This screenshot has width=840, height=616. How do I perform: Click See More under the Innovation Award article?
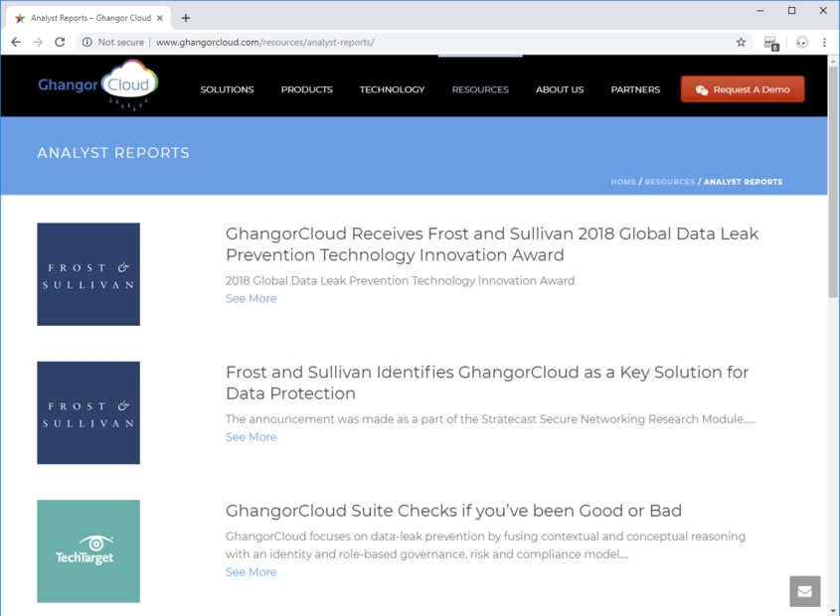point(251,299)
